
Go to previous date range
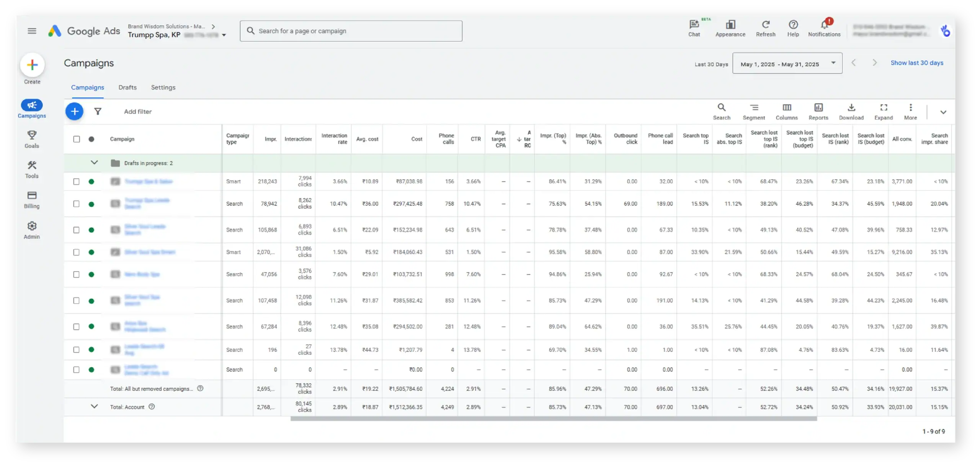pyautogui.click(x=853, y=63)
